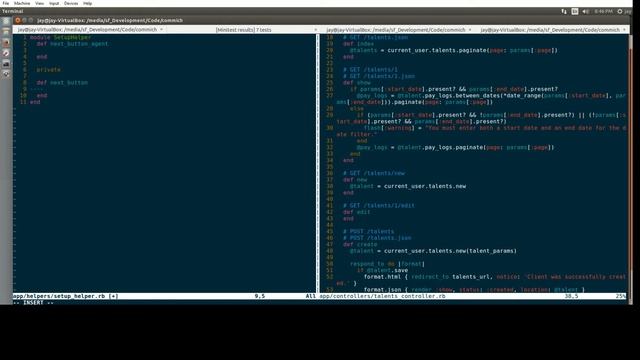Click the 'respond_to do |format|' line
The width and height of the screenshot is (640, 360).
tap(387, 264)
